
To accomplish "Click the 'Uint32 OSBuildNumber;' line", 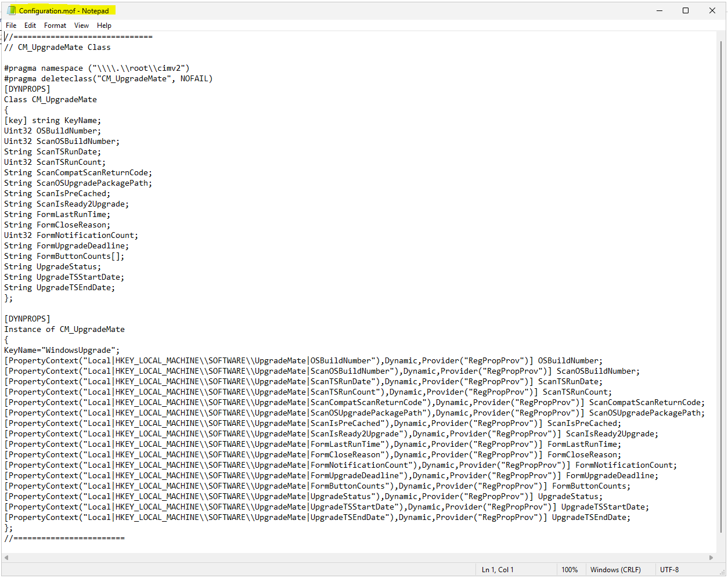I will click(53, 131).
